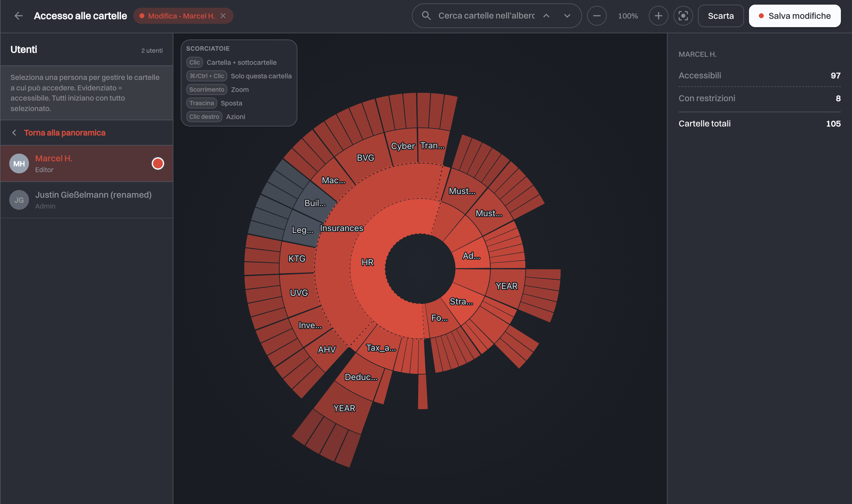Viewport: 852px width, 504px height.
Task: Click the 100% zoom level indicator
Action: 627,16
